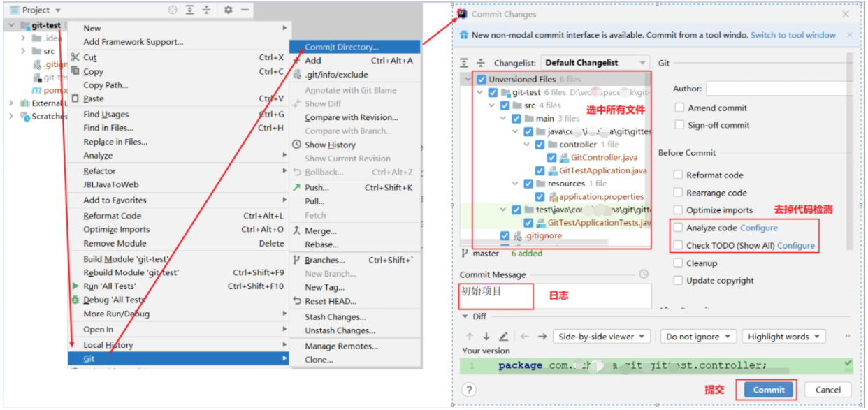Enable Amend commit checkbox
This screenshot has height=410, width=868.
(x=679, y=108)
